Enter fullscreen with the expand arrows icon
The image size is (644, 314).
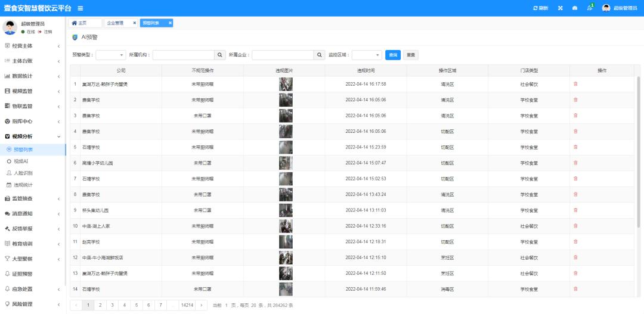[560, 8]
